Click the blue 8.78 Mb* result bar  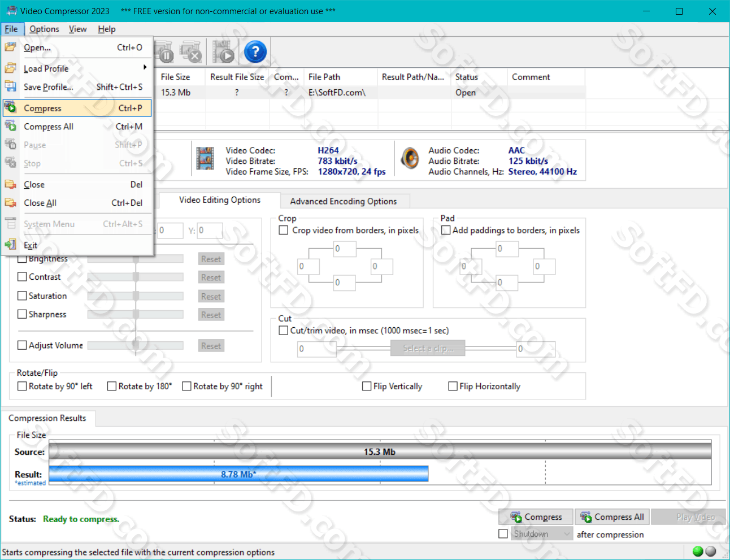tap(238, 474)
